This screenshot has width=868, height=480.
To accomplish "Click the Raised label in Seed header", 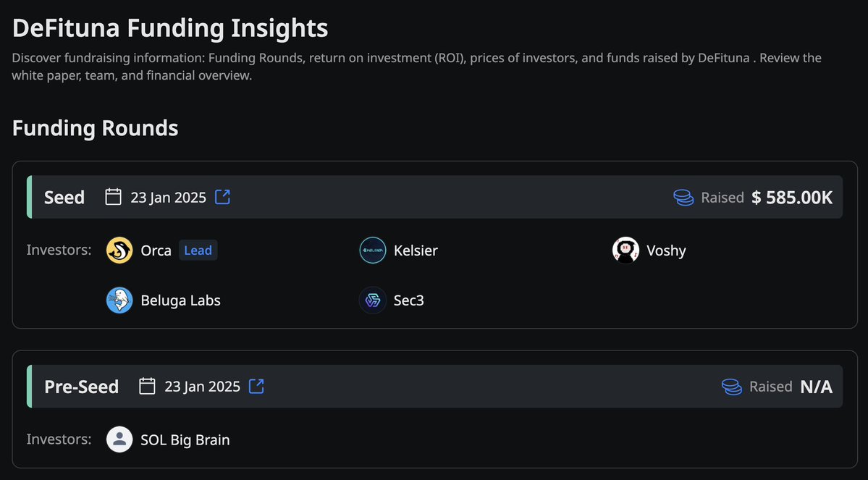I will click(722, 198).
